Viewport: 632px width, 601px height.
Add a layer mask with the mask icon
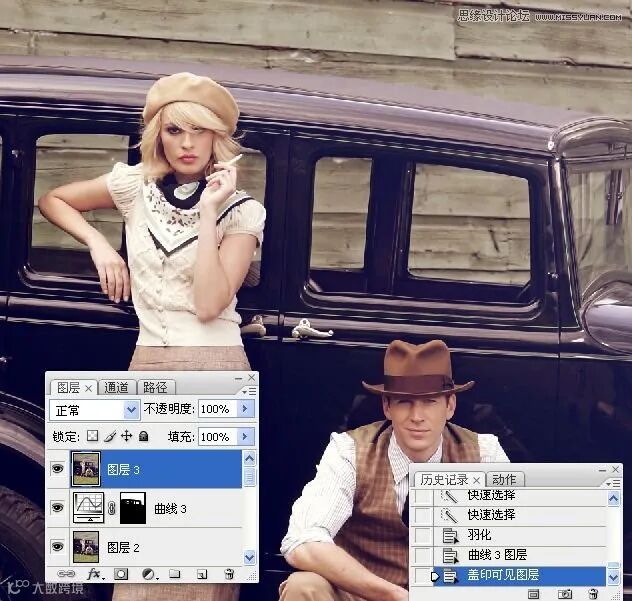click(121, 574)
